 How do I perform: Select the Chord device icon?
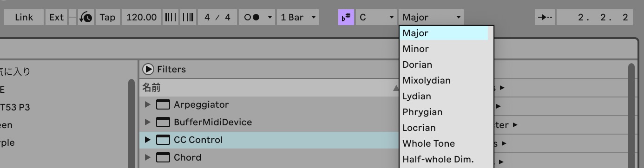[163, 157]
